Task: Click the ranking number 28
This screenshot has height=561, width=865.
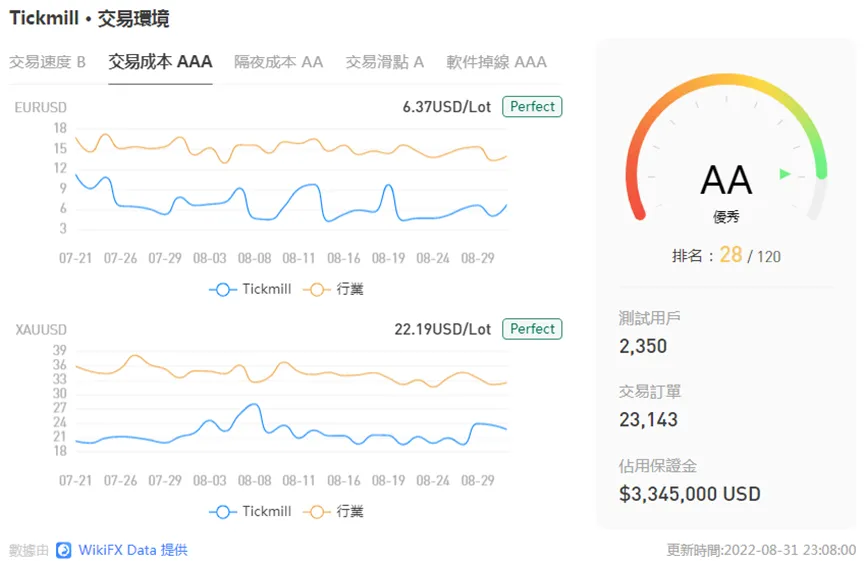Action: [x=730, y=255]
